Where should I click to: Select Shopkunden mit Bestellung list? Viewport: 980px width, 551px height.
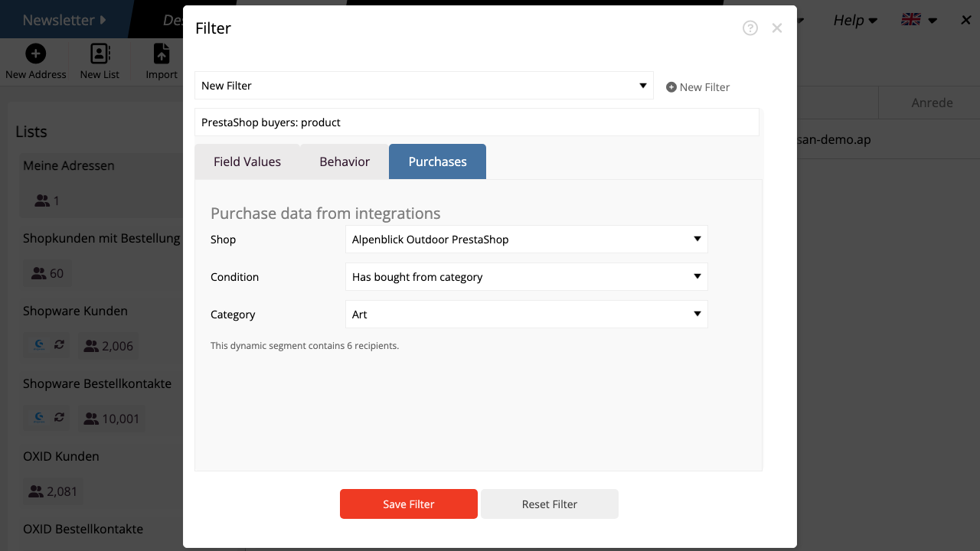pos(102,238)
